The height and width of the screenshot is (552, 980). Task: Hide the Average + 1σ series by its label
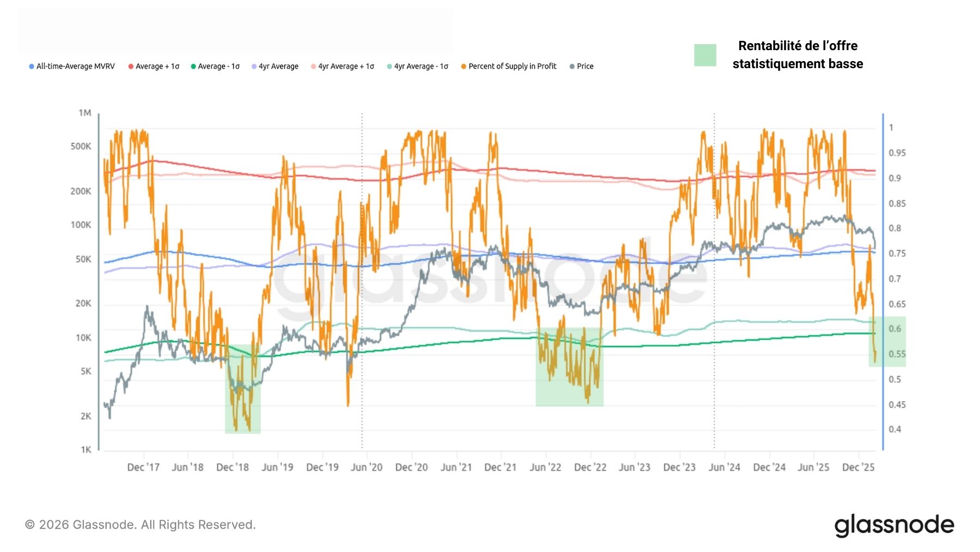coord(158,66)
